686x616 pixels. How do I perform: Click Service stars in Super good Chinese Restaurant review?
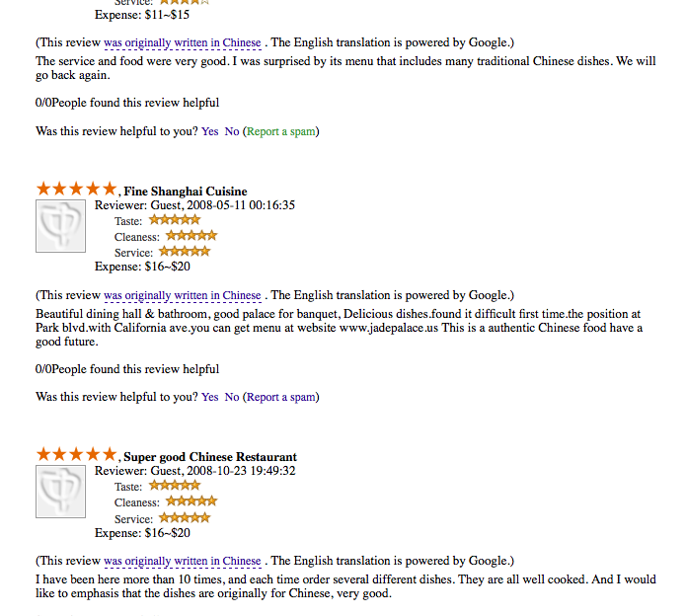coord(185,518)
